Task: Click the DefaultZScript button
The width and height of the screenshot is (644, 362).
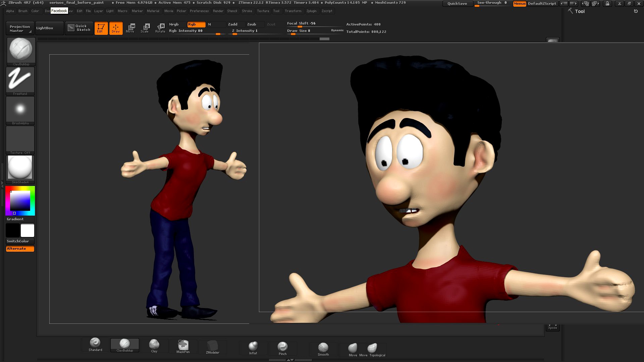Action: (542, 4)
